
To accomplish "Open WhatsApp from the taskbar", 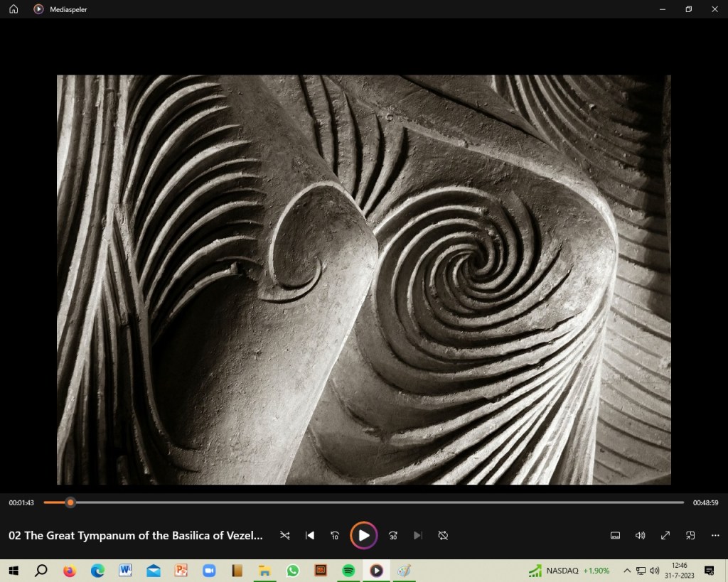I will 293,571.
